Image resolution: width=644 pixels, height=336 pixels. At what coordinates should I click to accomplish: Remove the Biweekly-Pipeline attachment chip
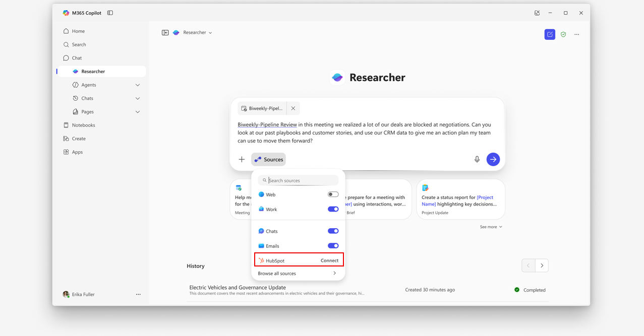[293, 108]
